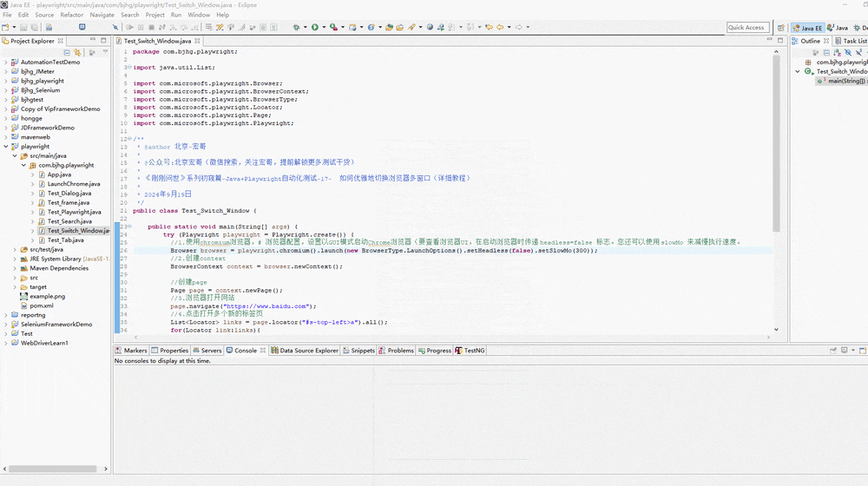Open the run button dropdown arrow
The image size is (868, 486).
pyautogui.click(x=324, y=27)
